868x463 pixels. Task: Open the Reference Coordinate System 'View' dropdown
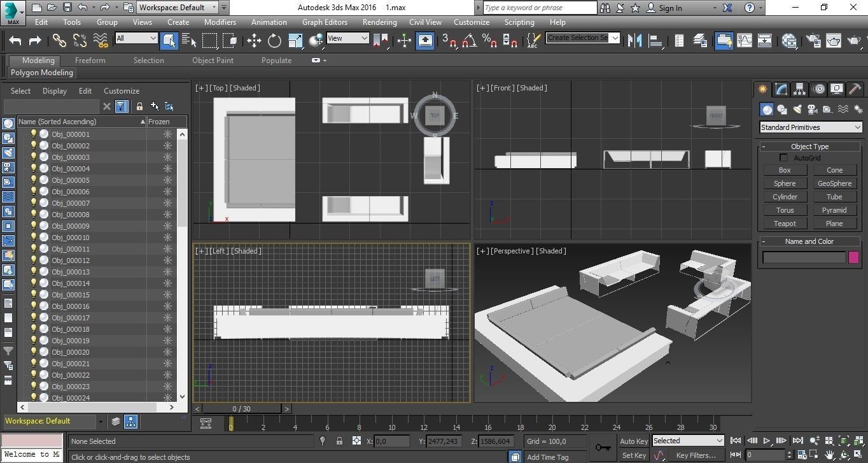(x=347, y=38)
